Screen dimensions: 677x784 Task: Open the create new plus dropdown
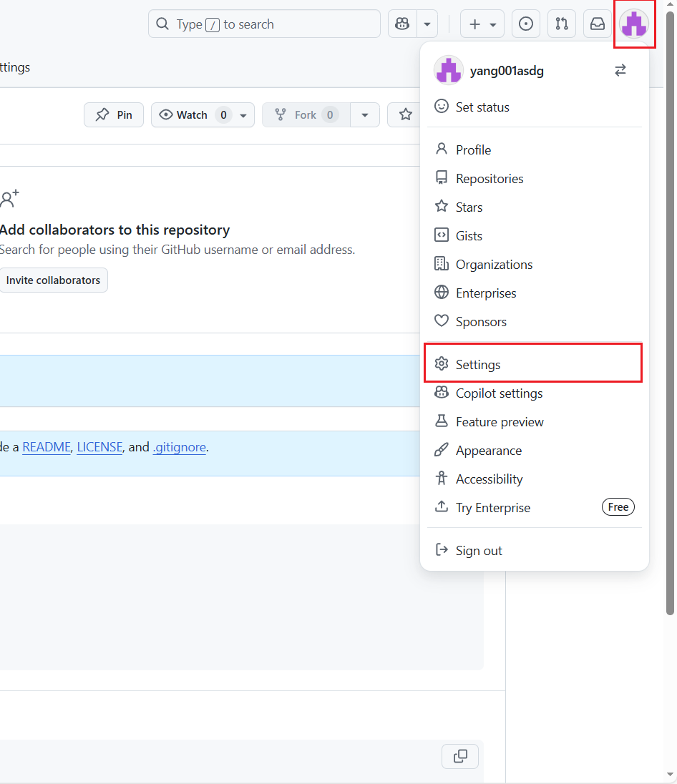(482, 24)
